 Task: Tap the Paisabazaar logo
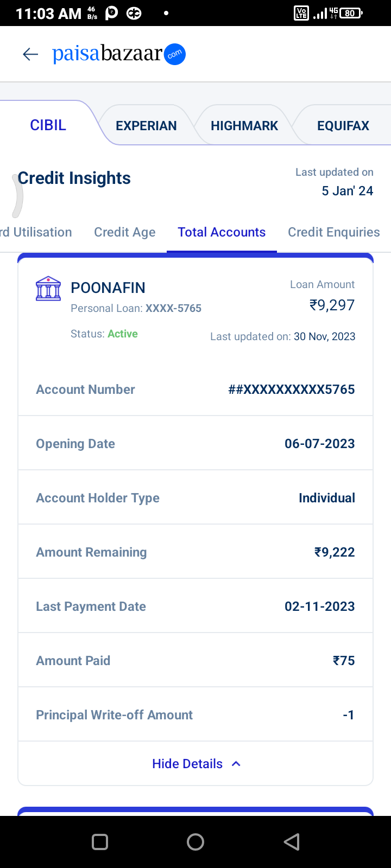(119, 54)
